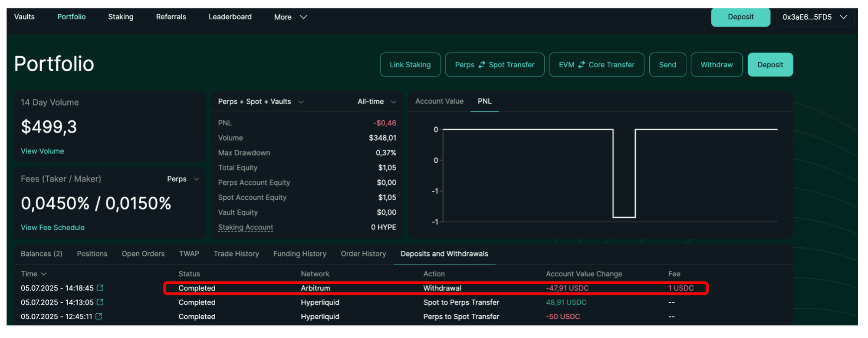The height and width of the screenshot is (338, 868).
Task: Open explorer link for 14:13:05 transfer
Action: (100, 302)
